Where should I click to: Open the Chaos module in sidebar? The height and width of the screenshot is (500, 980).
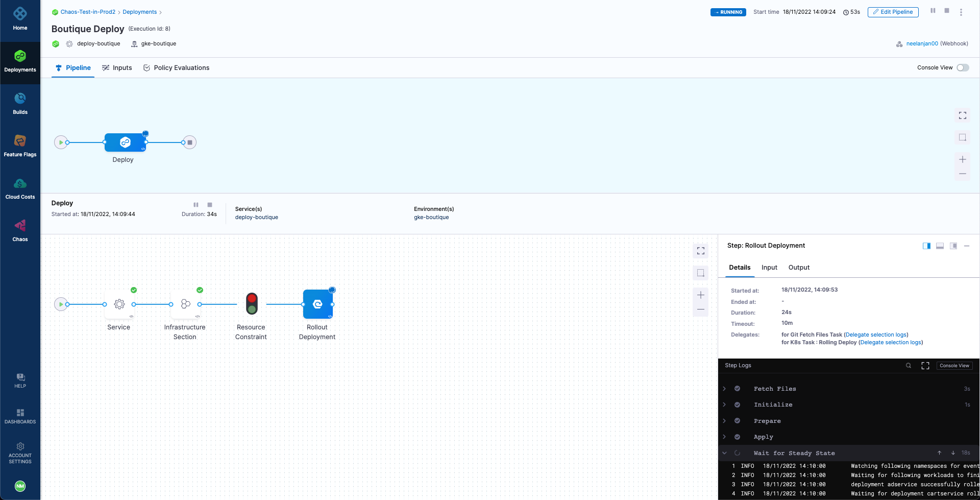(x=20, y=230)
